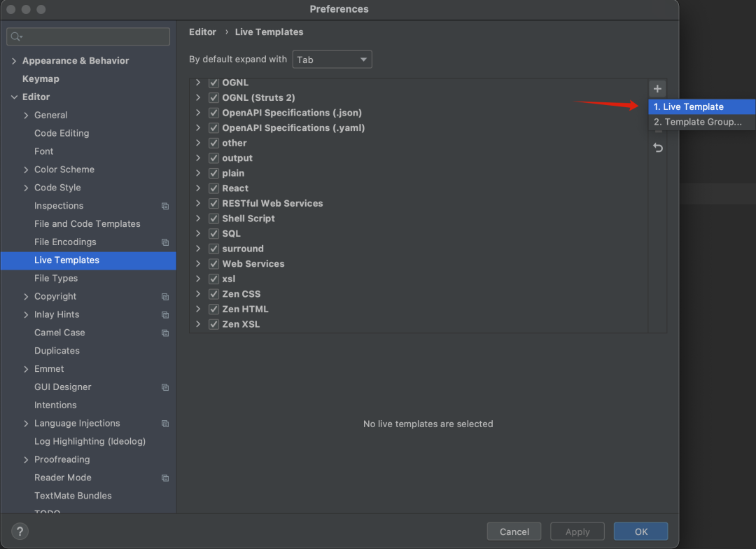Expand the other template group
756x549 pixels.
tap(197, 143)
